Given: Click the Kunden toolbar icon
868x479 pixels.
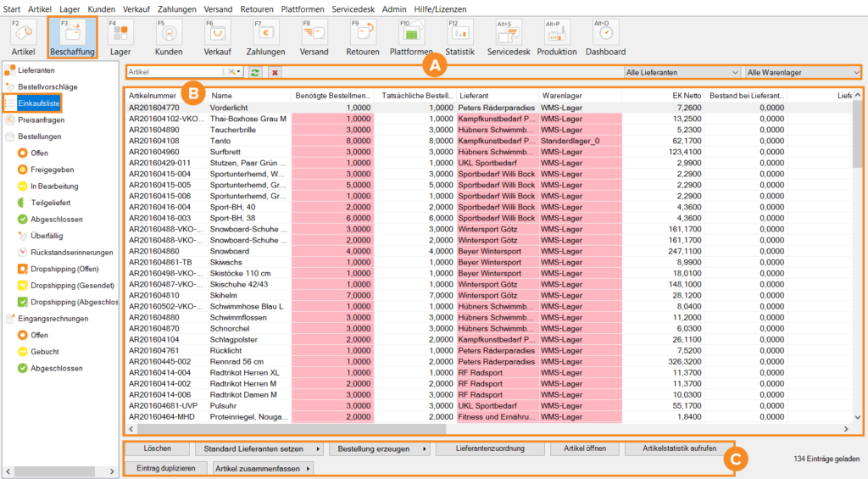Looking at the screenshot, I should coord(169,32).
